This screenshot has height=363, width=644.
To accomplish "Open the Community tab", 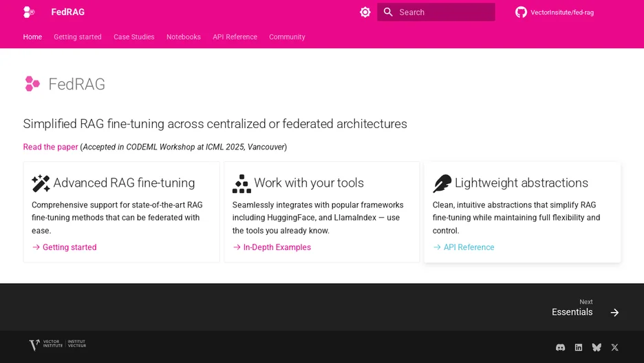I will [287, 37].
